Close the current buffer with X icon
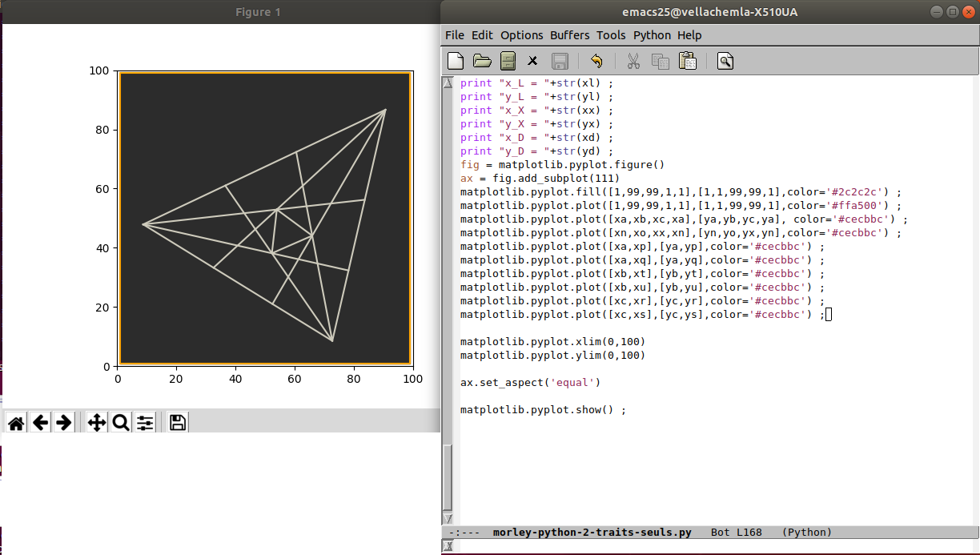This screenshot has height=555, width=980. point(532,61)
